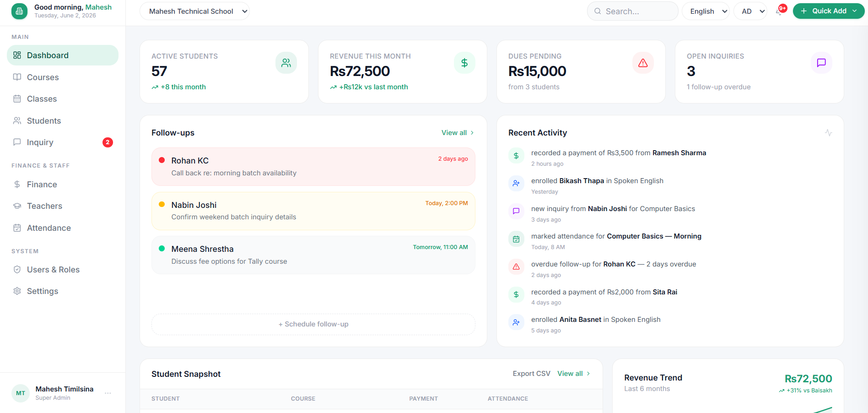
Task: Open the Mahesh Technical School selector
Action: pyautogui.click(x=194, y=11)
